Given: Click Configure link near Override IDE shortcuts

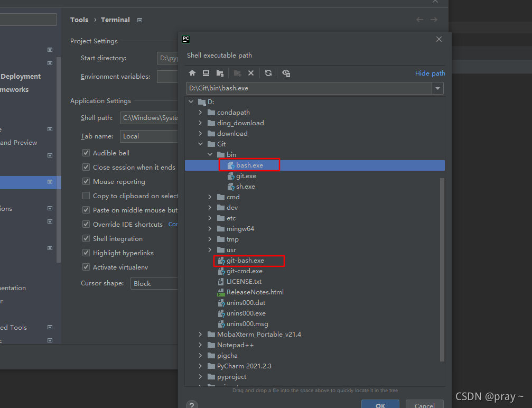Looking at the screenshot, I should (173, 224).
